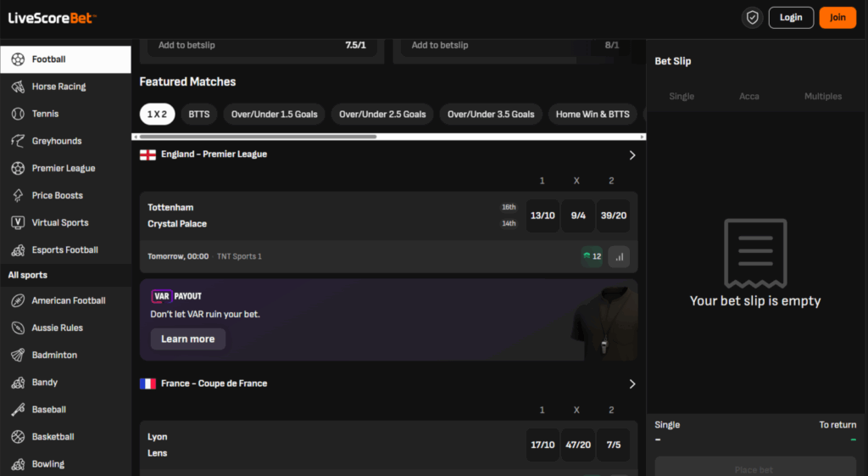Select Over/Under 1.5 Goals filter
Screen dimensions: 868x476
pos(274,115)
